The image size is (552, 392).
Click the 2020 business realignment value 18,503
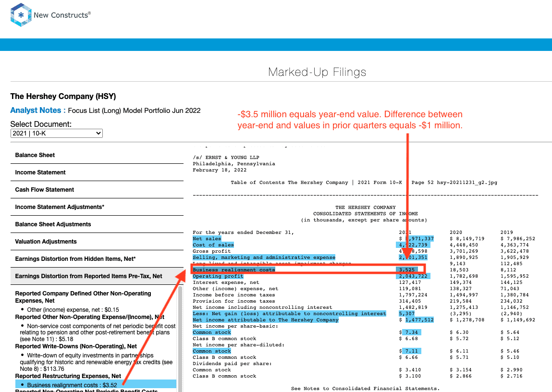pyautogui.click(x=459, y=270)
